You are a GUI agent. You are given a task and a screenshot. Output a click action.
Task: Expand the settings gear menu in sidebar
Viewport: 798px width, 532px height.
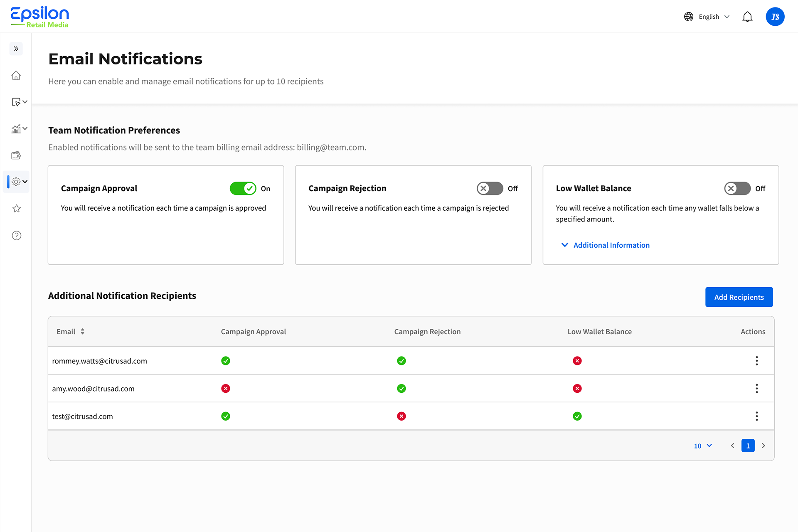coord(19,182)
